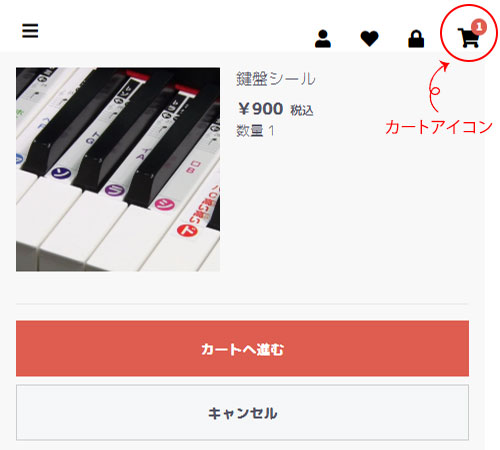The height and width of the screenshot is (450, 500).
Task: Click the red circle around the cart
Action: (469, 33)
